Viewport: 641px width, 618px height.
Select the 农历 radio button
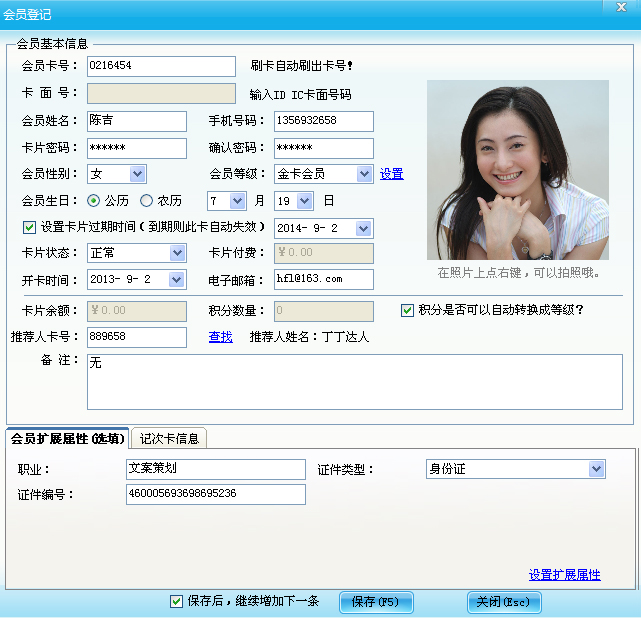click(x=146, y=201)
